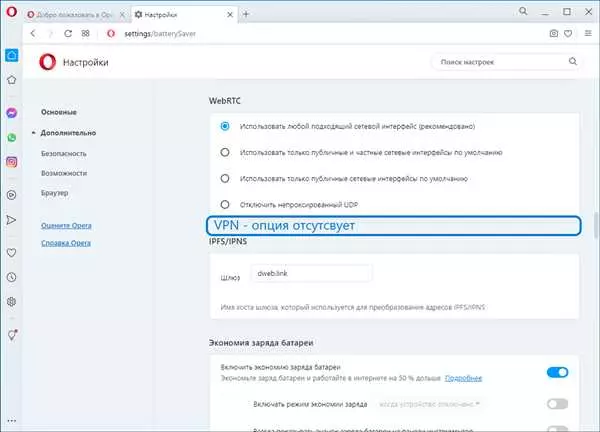The image size is (600, 432).
Task: Go back with the back arrow
Action: pyautogui.click(x=33, y=34)
